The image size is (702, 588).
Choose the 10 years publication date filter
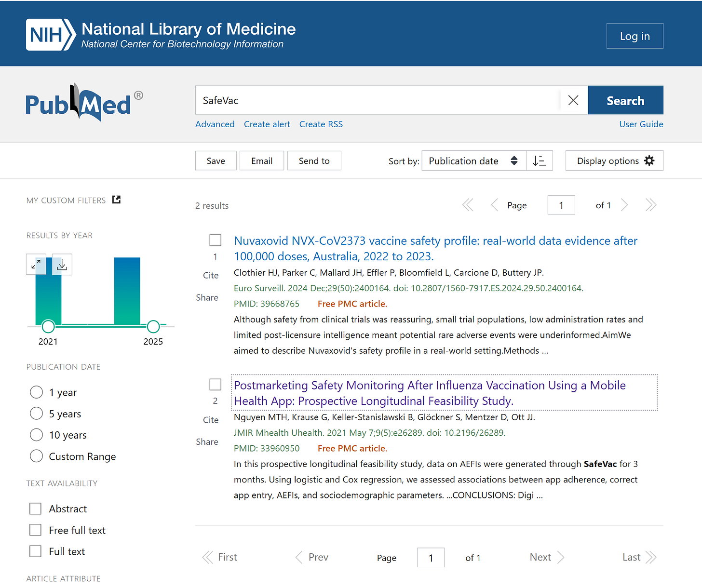pyautogui.click(x=37, y=435)
